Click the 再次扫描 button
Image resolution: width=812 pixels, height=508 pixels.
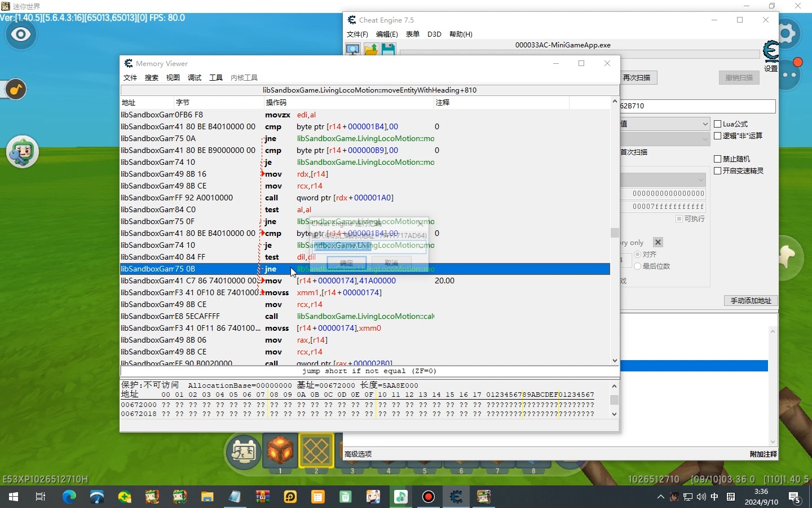coord(638,77)
